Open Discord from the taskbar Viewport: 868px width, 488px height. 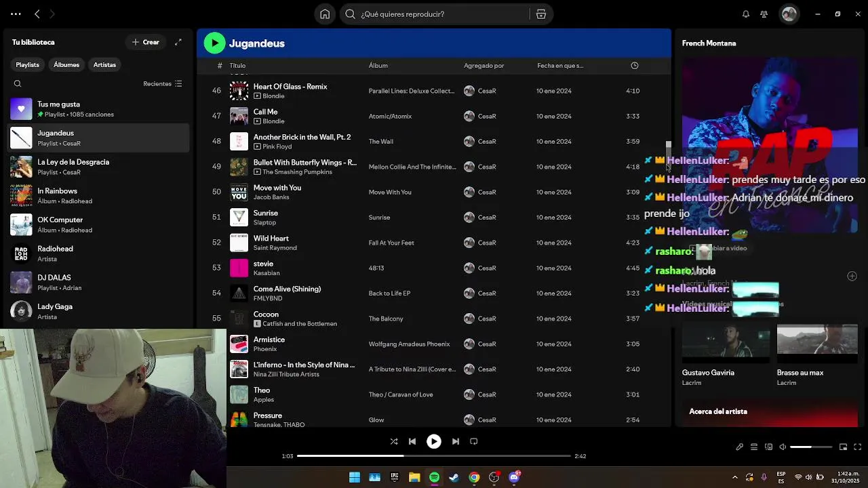[x=514, y=477]
